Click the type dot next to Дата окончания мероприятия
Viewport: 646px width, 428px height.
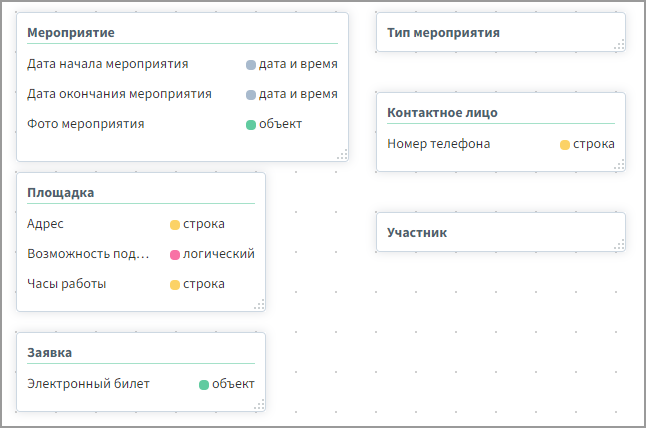[x=251, y=95]
